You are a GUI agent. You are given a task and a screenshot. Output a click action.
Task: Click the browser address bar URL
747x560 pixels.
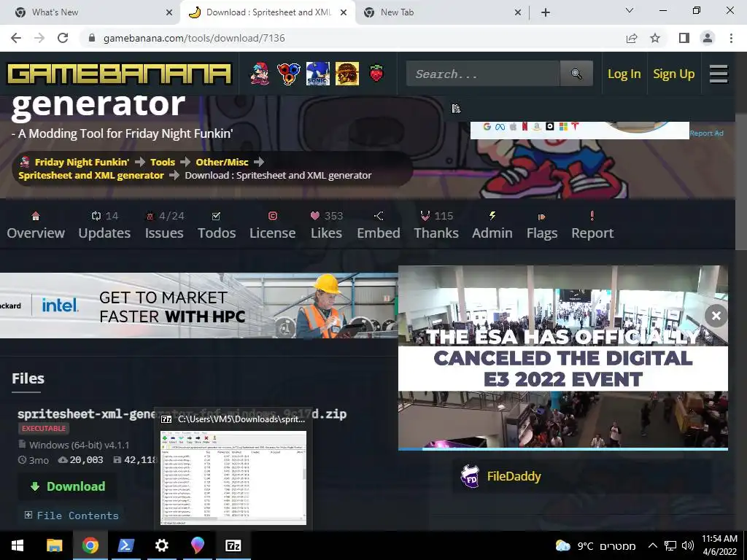pyautogui.click(x=194, y=38)
